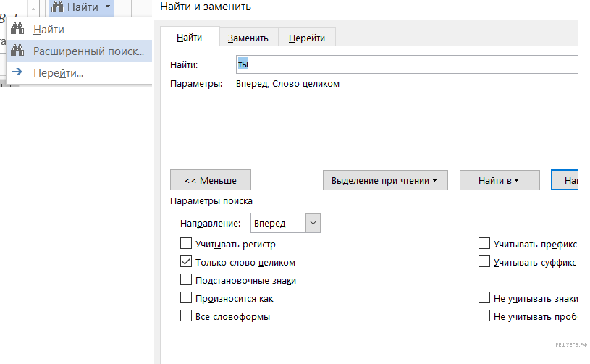Select Расширенный поиск menu entry
This screenshot has width=590, height=364.
pos(88,51)
